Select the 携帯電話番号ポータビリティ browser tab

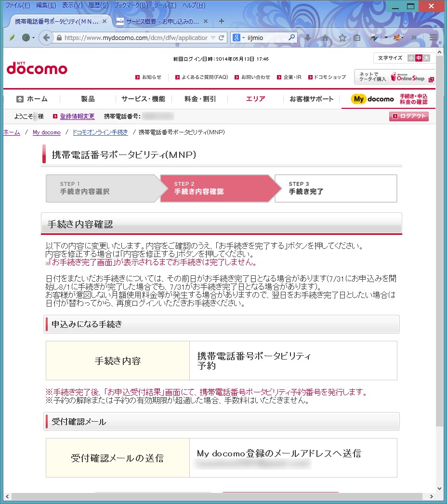61,21
